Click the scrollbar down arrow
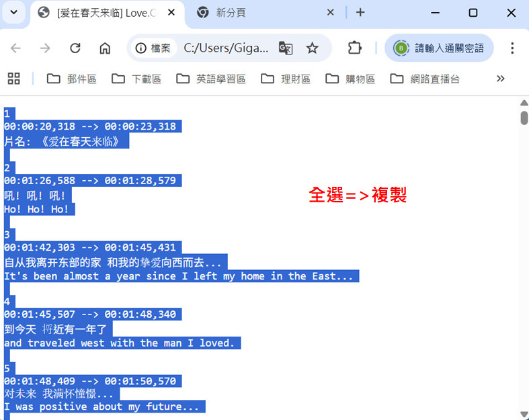529x420 pixels. coord(524,414)
